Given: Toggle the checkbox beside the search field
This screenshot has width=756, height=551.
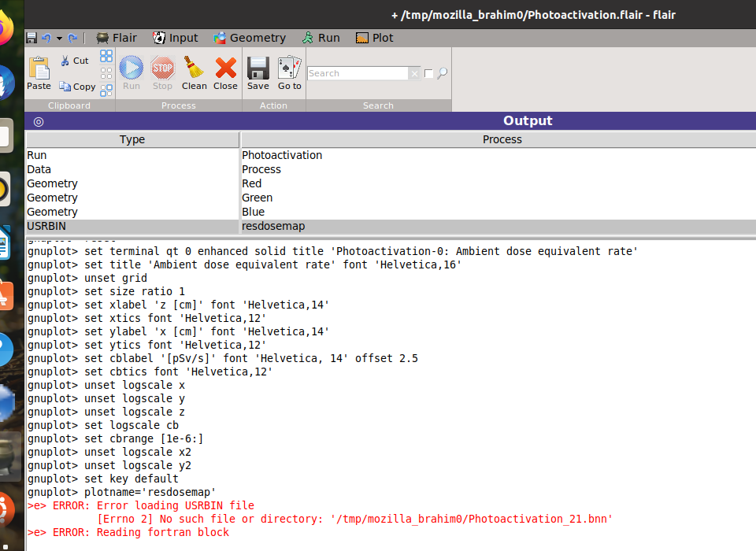Looking at the screenshot, I should (428, 73).
